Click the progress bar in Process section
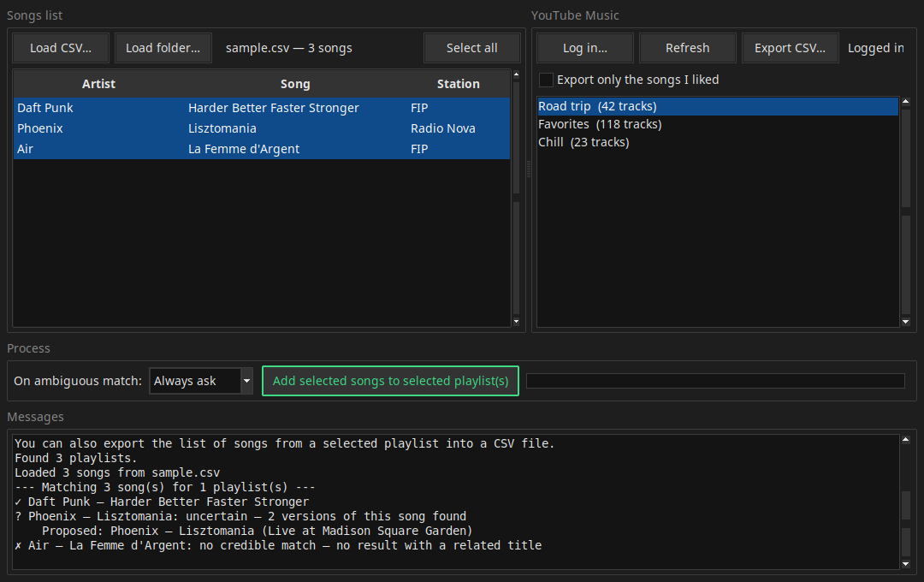The image size is (924, 582). (715, 381)
